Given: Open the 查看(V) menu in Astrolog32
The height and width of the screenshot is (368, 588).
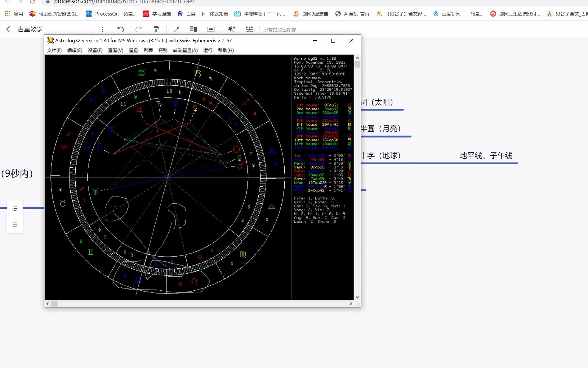Looking at the screenshot, I should pos(116,50).
